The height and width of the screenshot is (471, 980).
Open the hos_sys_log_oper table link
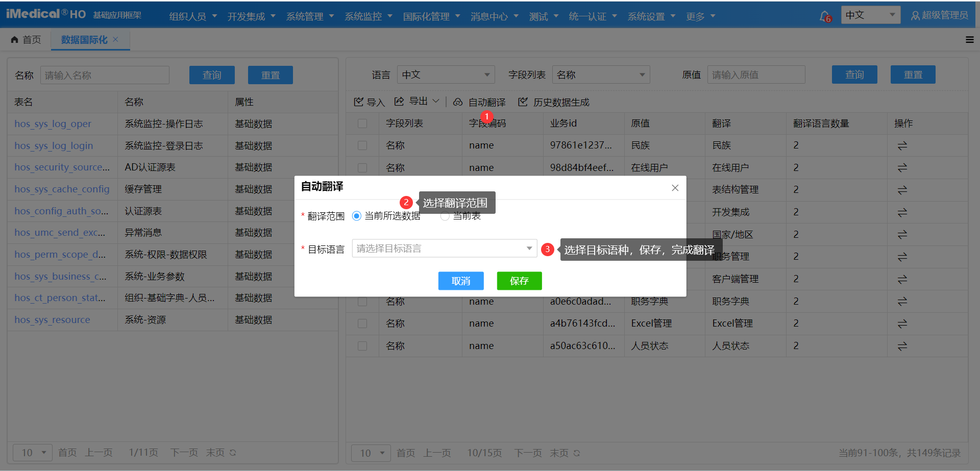pos(53,123)
